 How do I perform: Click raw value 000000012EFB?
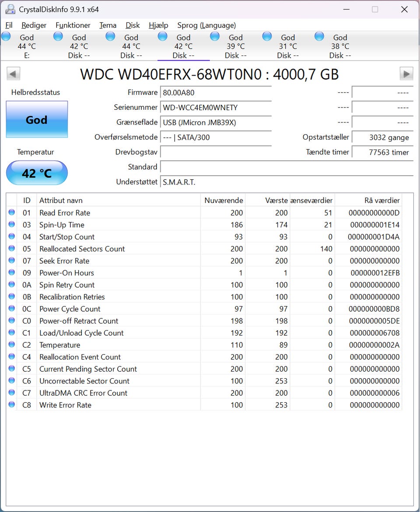point(375,273)
